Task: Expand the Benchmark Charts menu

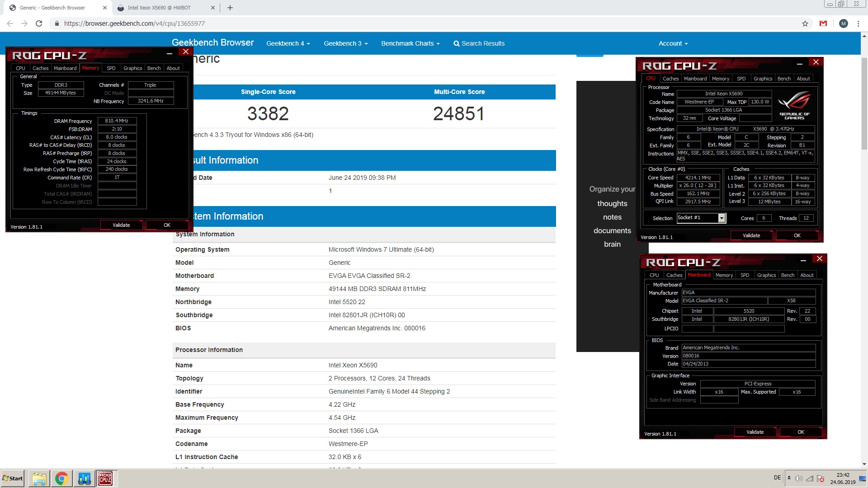Action: click(x=410, y=43)
